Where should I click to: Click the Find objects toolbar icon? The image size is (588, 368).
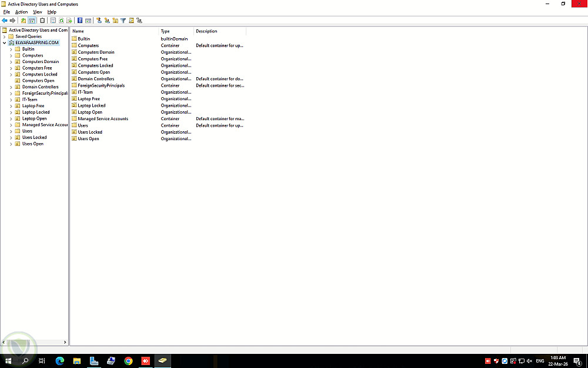tap(131, 20)
